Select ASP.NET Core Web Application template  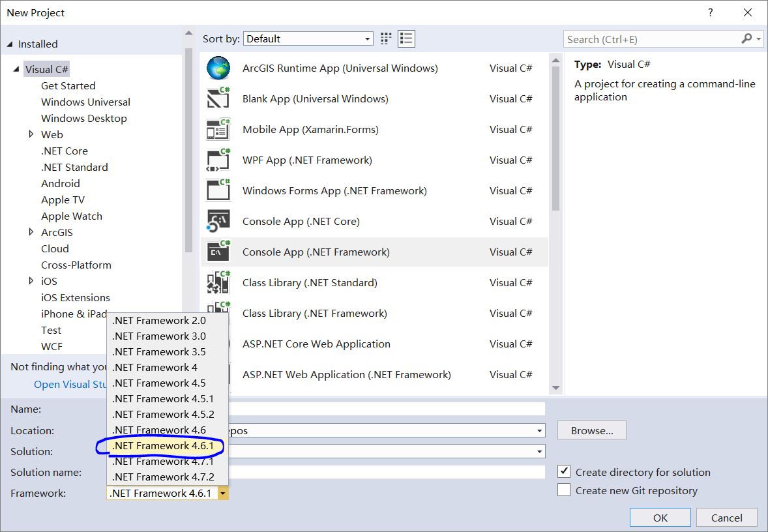(375, 344)
